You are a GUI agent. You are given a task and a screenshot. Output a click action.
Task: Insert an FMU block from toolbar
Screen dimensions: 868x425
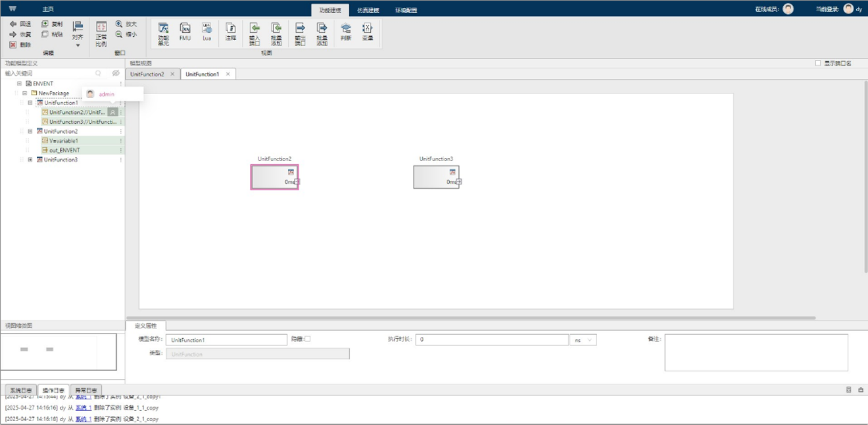click(x=185, y=32)
